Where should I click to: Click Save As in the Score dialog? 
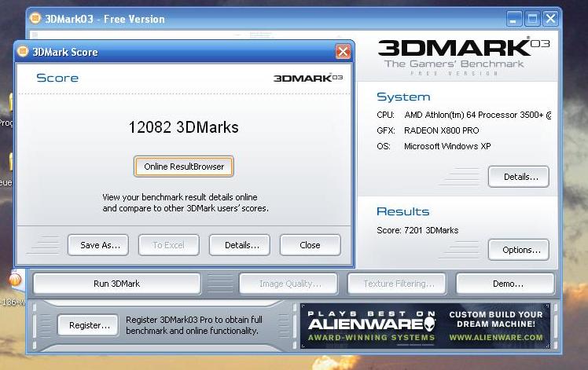tap(98, 245)
